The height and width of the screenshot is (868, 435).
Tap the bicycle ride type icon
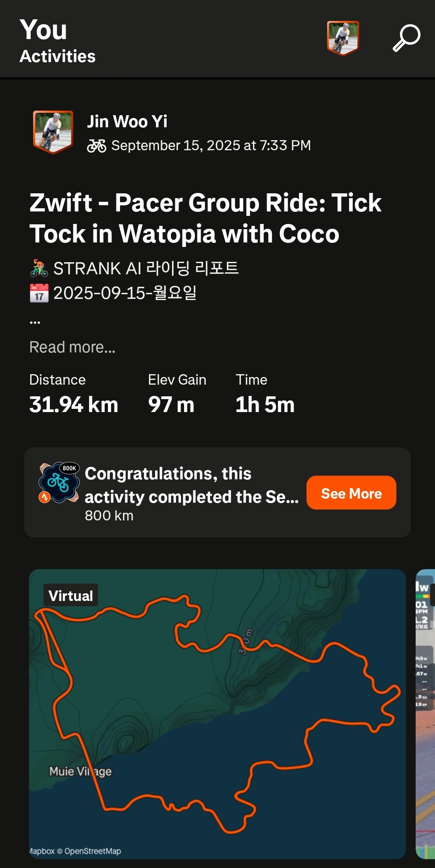(x=97, y=146)
